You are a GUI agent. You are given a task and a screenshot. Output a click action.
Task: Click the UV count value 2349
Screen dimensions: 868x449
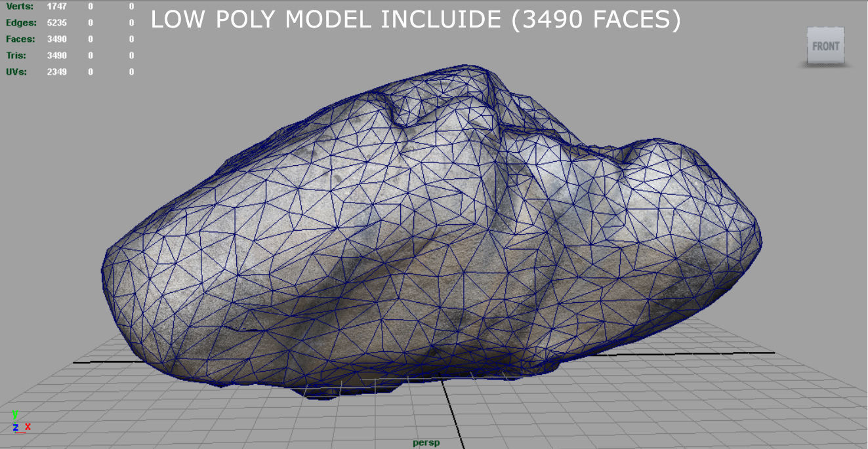pyautogui.click(x=56, y=71)
